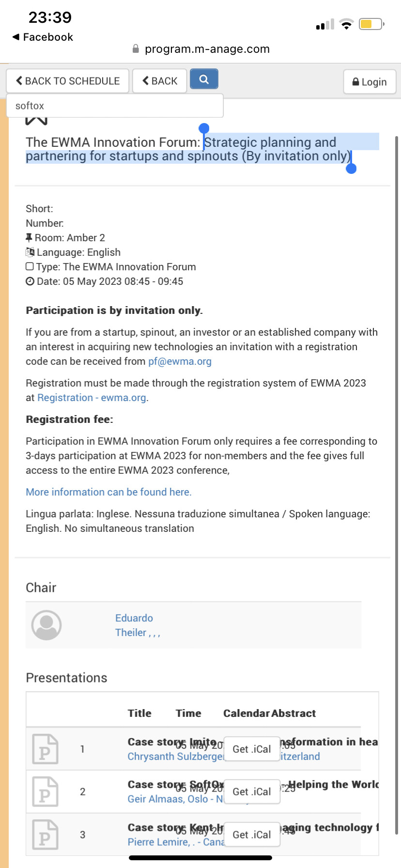Get iCal for SoftOx presentation

[252, 791]
